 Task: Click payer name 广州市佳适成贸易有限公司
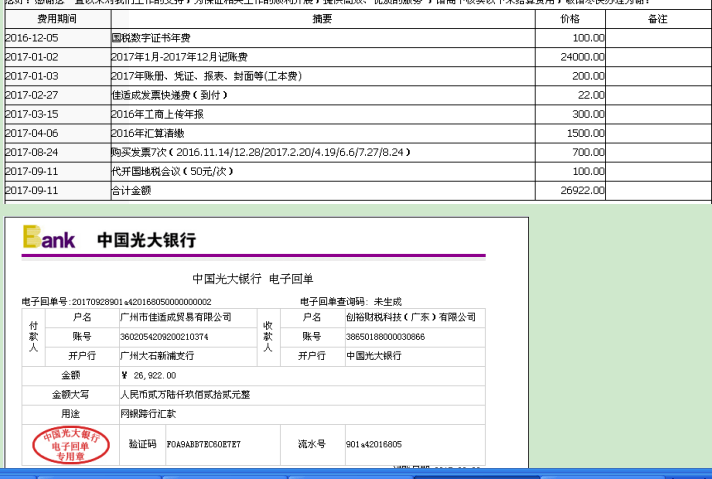point(176,317)
